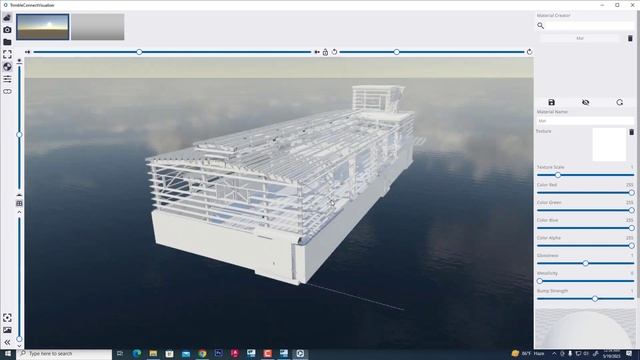The image size is (640, 360).
Task: Click the first horizontal top slider handle
Action: click(140, 52)
